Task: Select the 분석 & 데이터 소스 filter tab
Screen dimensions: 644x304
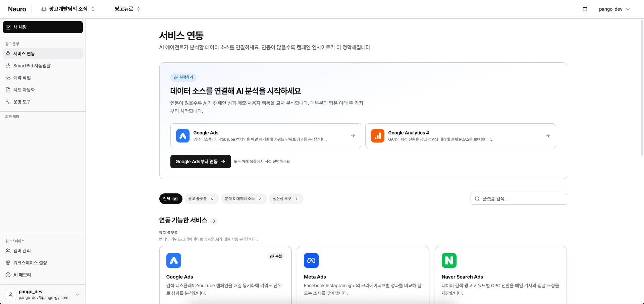Action: [244, 199]
